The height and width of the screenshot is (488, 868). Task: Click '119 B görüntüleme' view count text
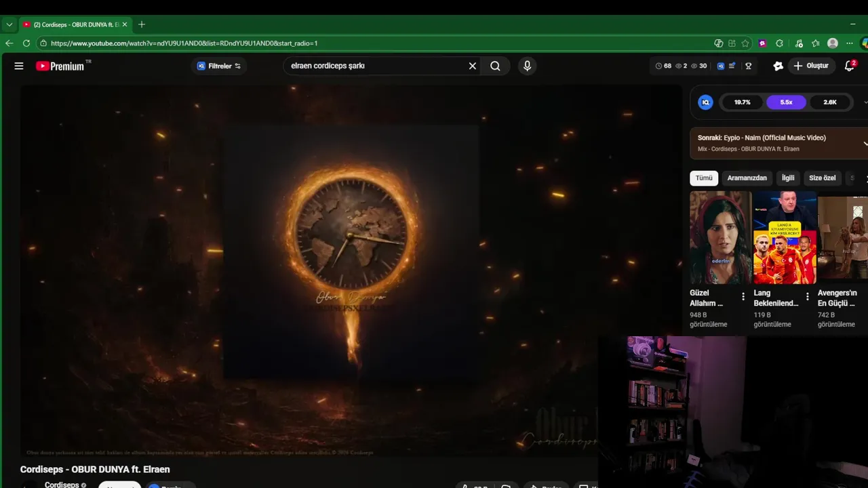[x=772, y=320]
